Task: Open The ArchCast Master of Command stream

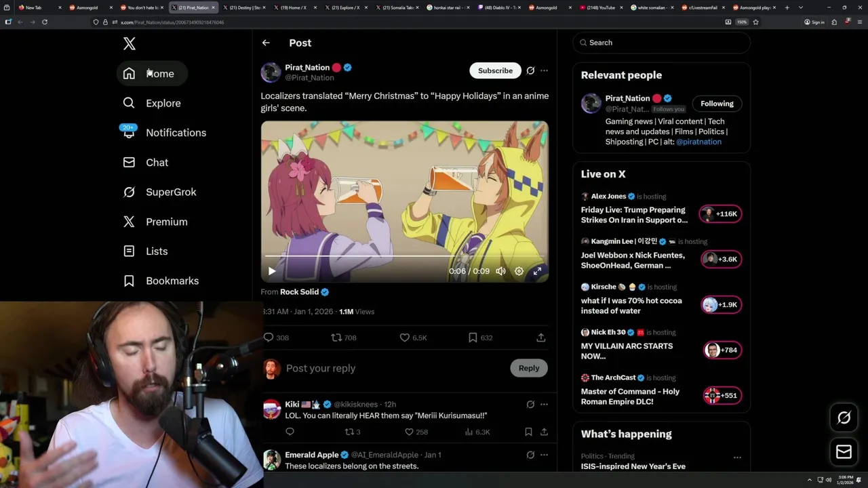Action: (x=630, y=396)
